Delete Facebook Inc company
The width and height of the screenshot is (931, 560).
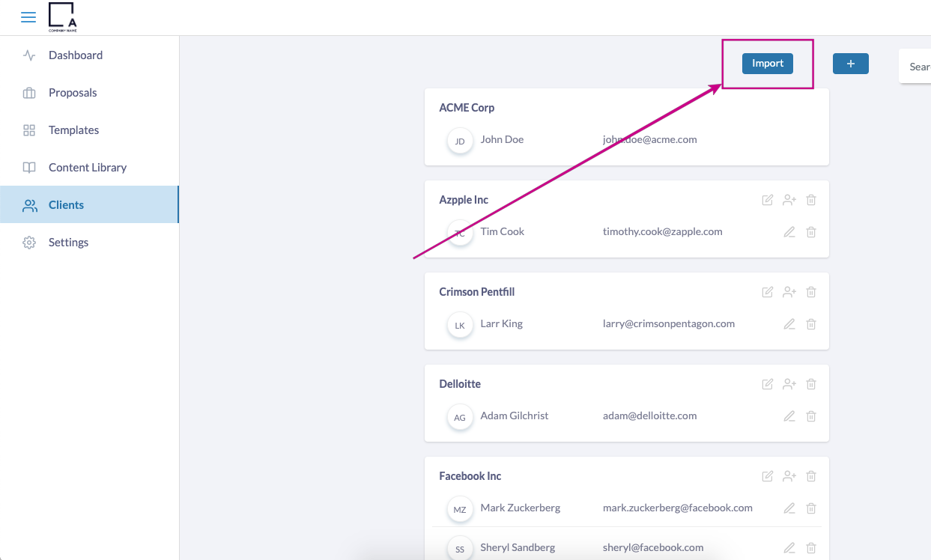[811, 476]
